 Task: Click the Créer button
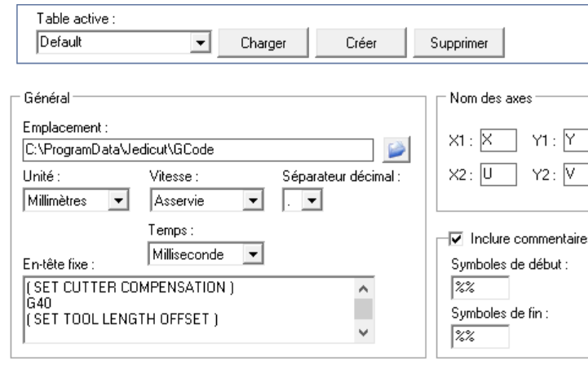pos(360,42)
